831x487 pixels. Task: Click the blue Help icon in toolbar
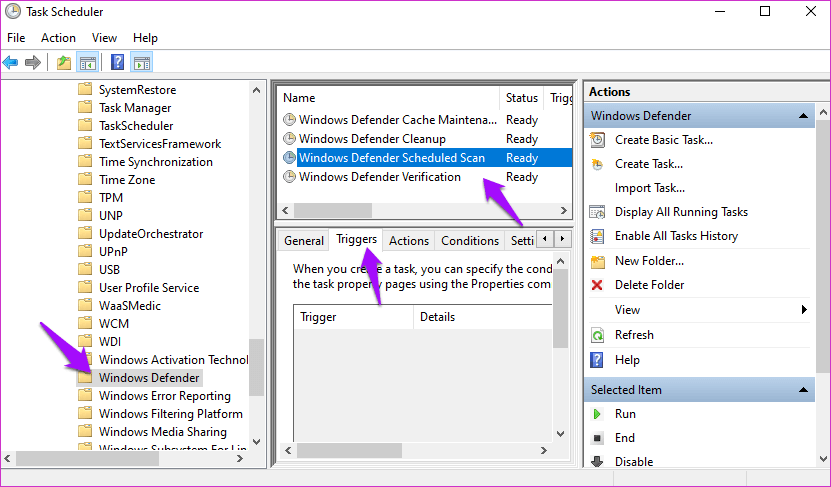(117, 63)
